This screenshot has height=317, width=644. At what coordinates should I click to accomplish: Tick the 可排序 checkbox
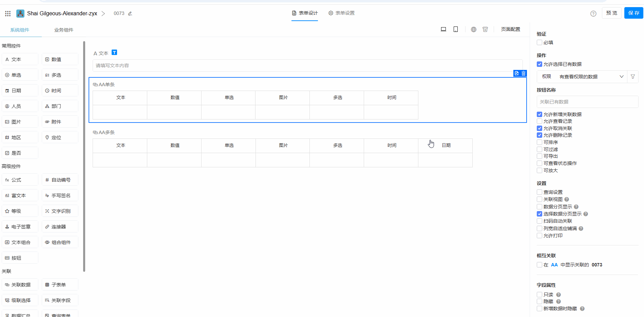[x=539, y=142]
